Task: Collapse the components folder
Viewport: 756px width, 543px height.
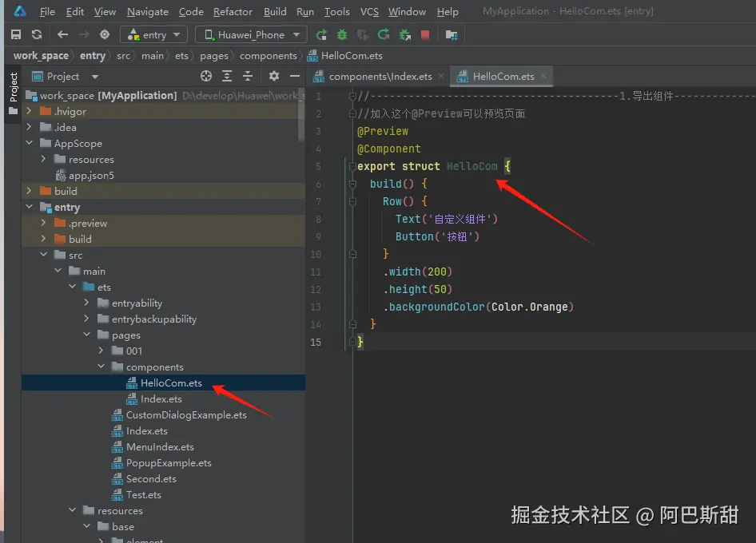Action: [101, 367]
